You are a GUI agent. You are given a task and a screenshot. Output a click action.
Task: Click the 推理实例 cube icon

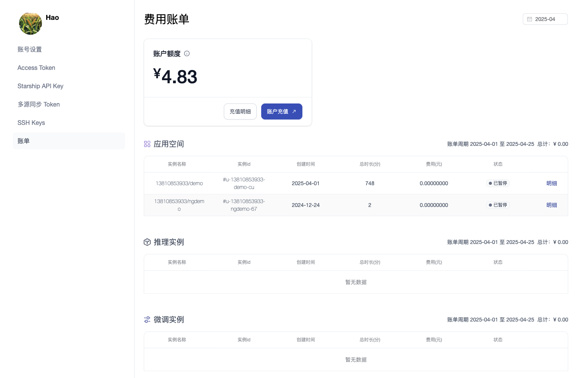pyautogui.click(x=147, y=242)
